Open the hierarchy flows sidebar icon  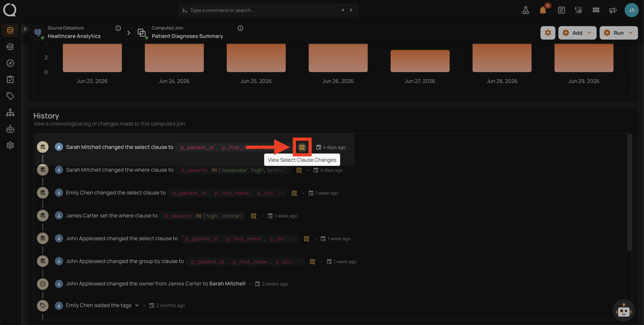pyautogui.click(x=10, y=112)
